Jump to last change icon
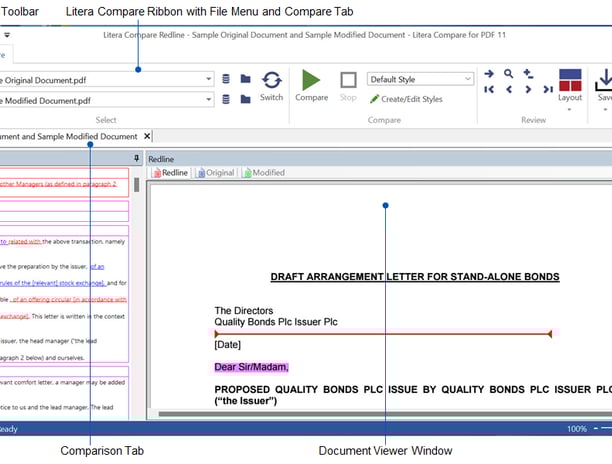612x464 pixels. pyautogui.click(x=548, y=89)
